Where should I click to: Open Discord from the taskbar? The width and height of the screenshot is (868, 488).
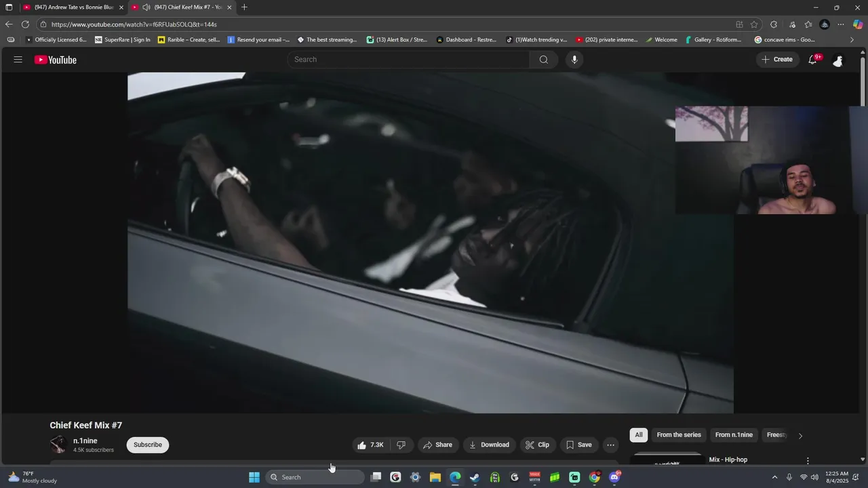click(614, 477)
